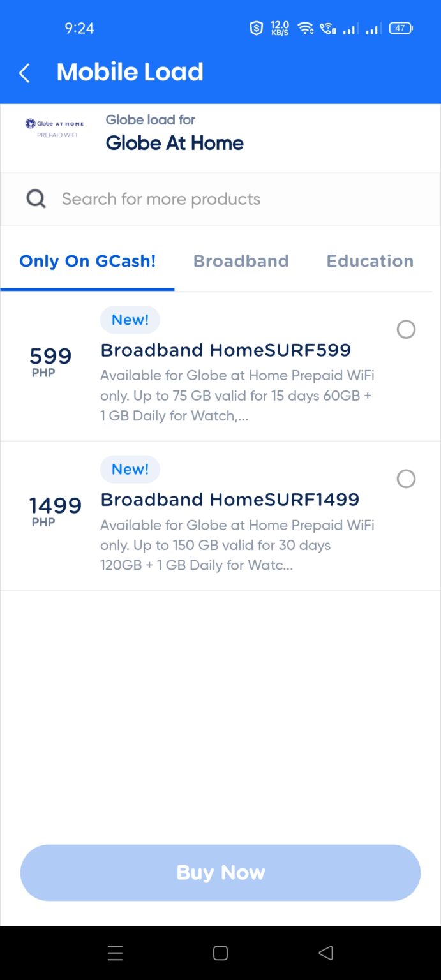Select the Broadband HomeSURF1499 radio button
Screen dimensions: 441x980
407,479
